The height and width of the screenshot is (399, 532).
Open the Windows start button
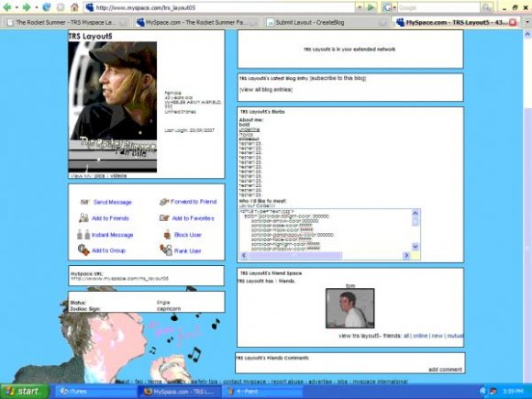[x=24, y=392]
